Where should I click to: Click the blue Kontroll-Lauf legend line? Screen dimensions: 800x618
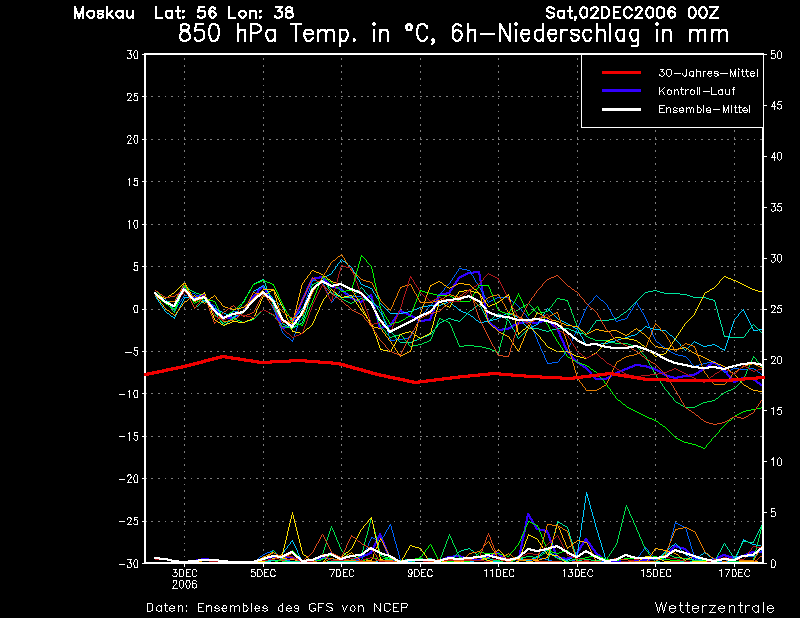[621, 91]
